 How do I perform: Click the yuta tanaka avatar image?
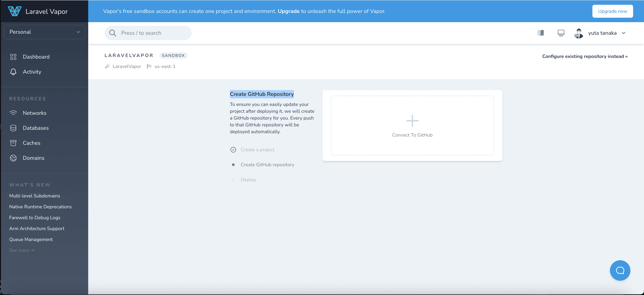tap(579, 33)
